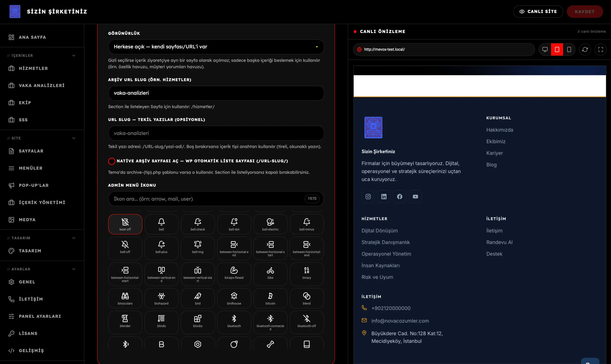Choose the biceps-flexed icon
The image size is (611, 364).
(234, 274)
